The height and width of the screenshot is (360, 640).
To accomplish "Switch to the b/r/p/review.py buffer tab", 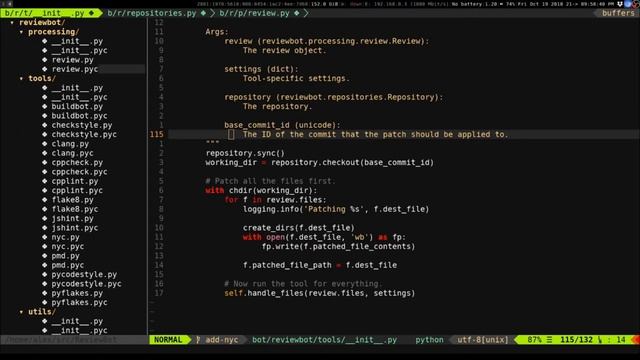I will [260, 13].
